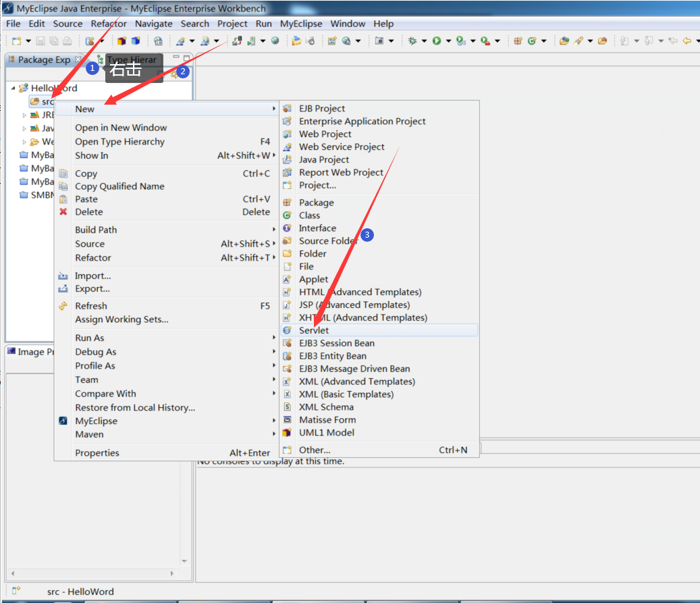The width and height of the screenshot is (700, 603).
Task: Click the blue cube toolbar icon
Action: tap(136, 41)
